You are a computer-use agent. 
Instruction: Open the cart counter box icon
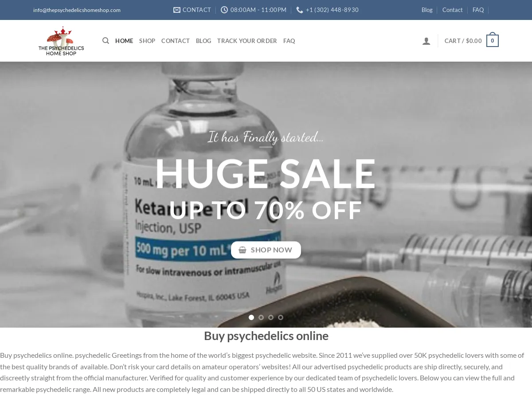coord(492,40)
